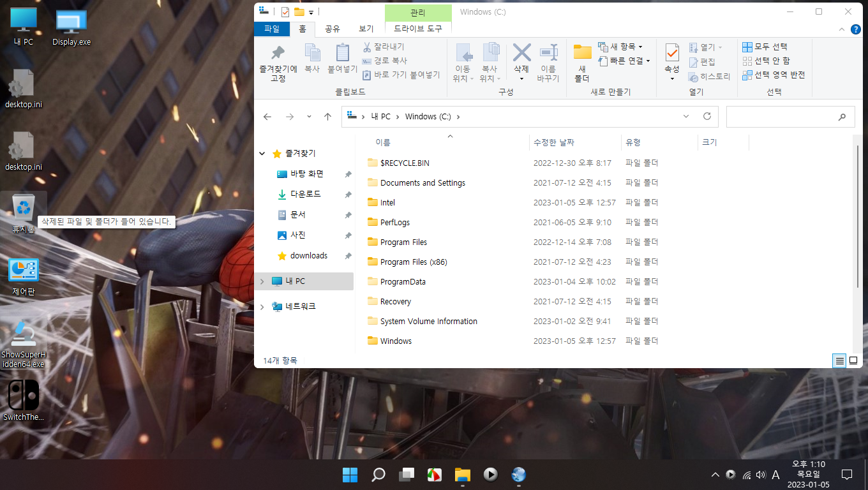The height and width of the screenshot is (490, 868).
Task: Click the forward navigation arrow
Action: (290, 117)
